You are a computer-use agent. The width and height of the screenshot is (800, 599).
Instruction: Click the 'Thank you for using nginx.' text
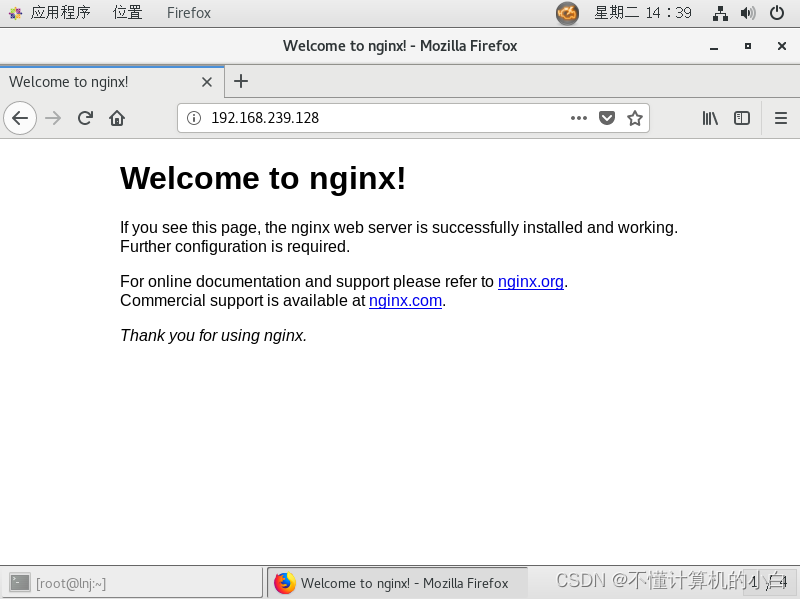[x=213, y=335]
